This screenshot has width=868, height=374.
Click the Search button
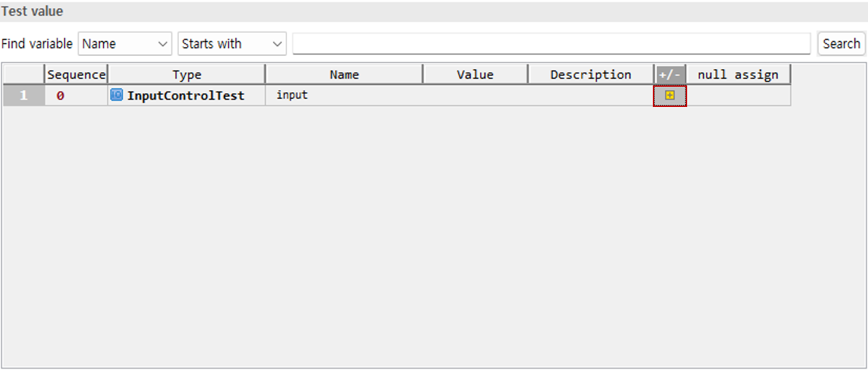coord(841,44)
